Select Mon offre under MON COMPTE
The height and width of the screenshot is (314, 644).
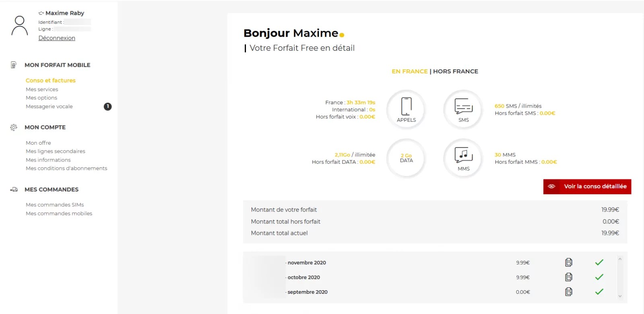pyautogui.click(x=38, y=142)
